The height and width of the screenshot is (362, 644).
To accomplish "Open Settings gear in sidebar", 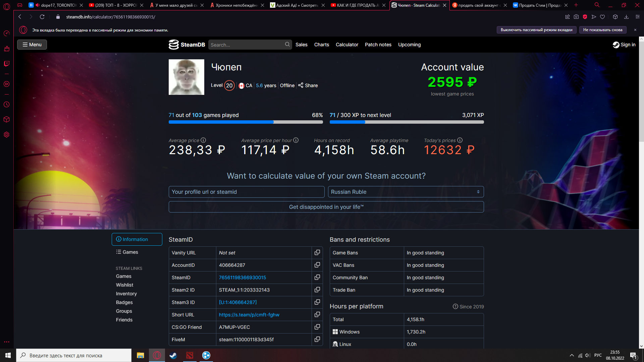I will (x=6, y=135).
